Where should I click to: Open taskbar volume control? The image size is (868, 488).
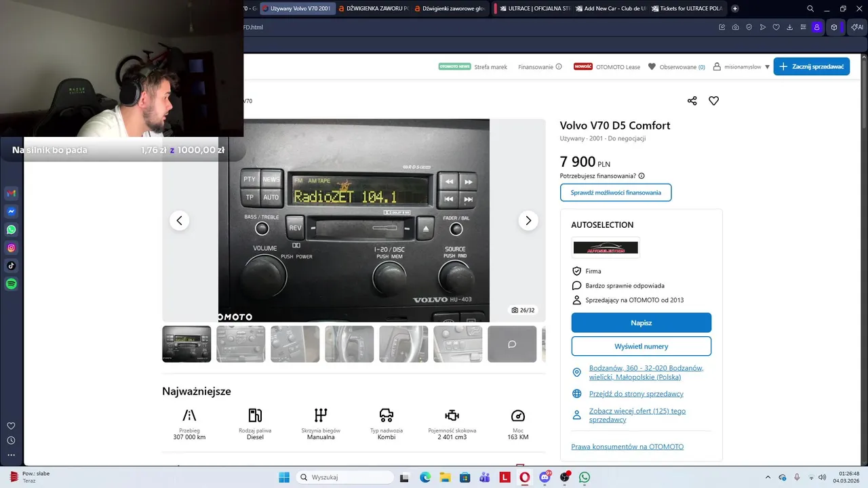[822, 477]
